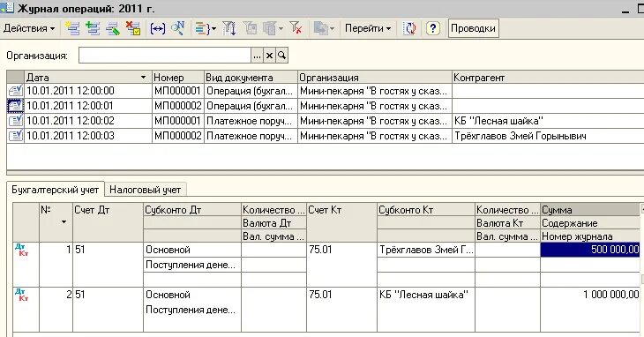Open the Перейти dropdown menu
The height and width of the screenshot is (337, 644).
367,28
